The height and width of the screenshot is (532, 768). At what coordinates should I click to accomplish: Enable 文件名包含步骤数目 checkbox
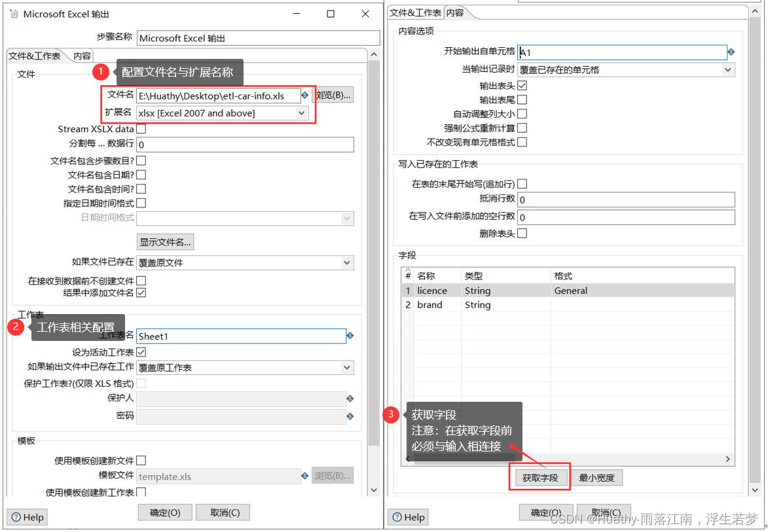tap(141, 160)
